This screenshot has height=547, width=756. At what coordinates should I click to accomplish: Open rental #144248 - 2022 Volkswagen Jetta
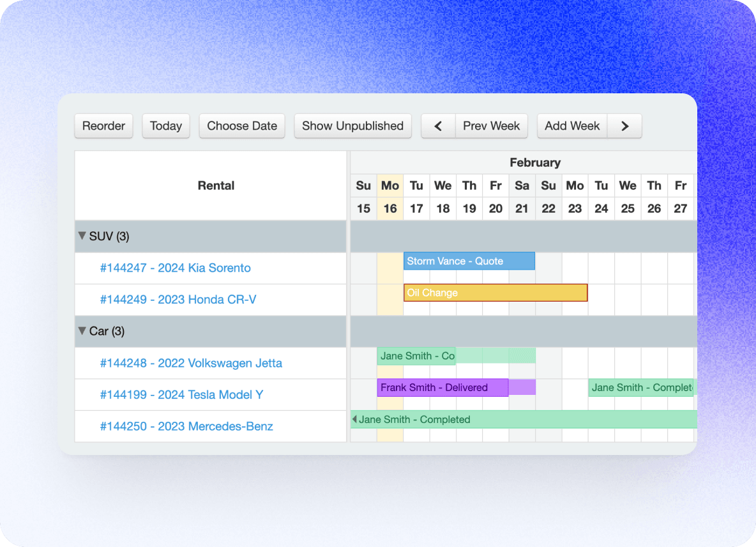pos(192,363)
